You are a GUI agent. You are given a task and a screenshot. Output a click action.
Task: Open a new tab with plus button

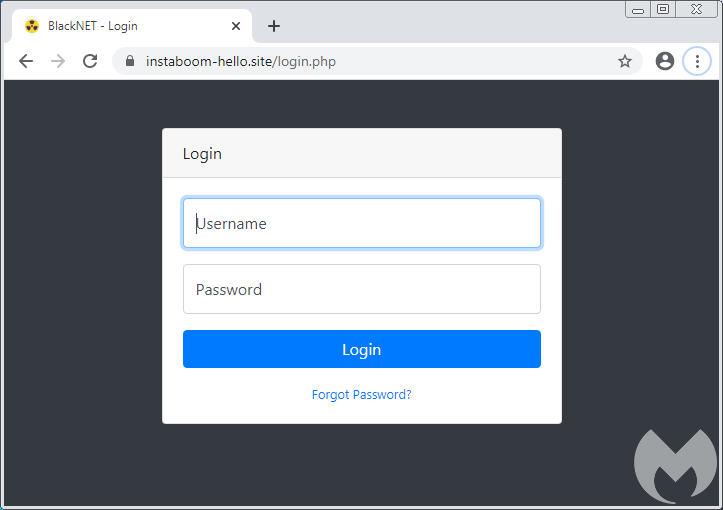point(274,26)
